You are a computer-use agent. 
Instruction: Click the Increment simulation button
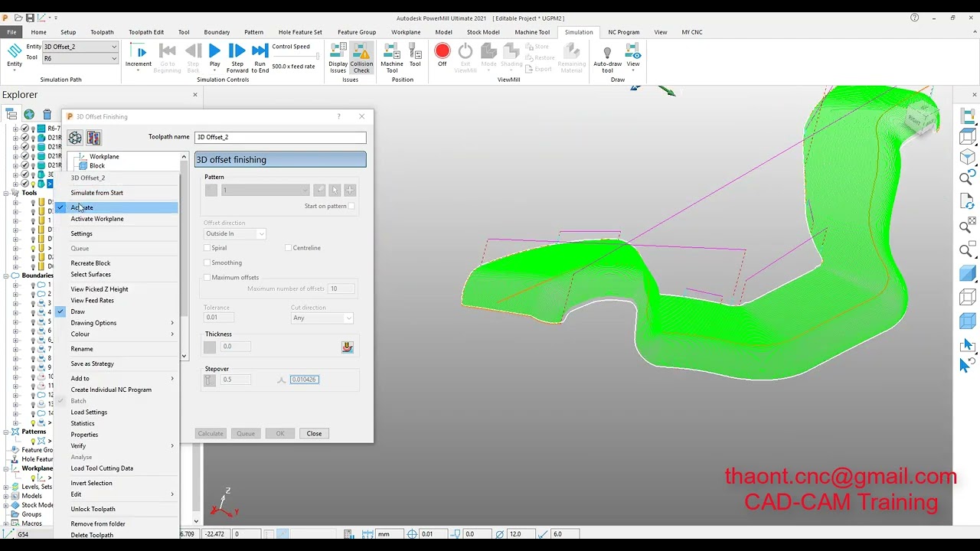tap(139, 56)
